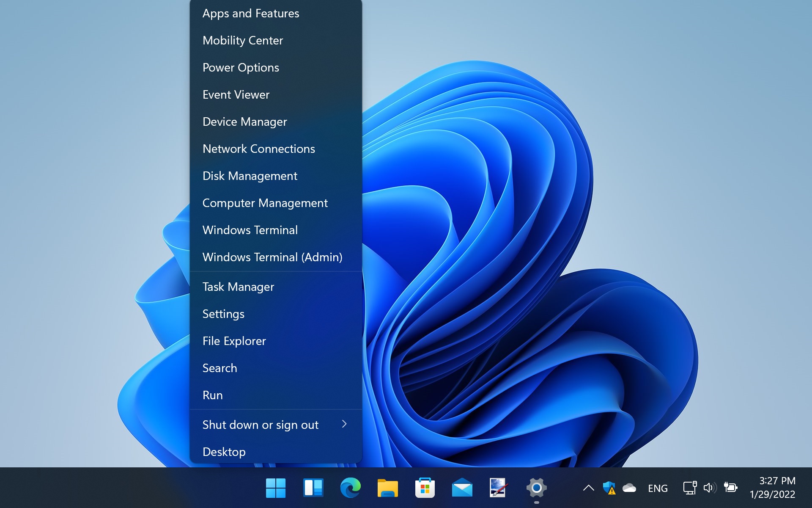This screenshot has height=508, width=812.
Task: Select Windows Terminal (Admin)
Action: click(x=272, y=257)
